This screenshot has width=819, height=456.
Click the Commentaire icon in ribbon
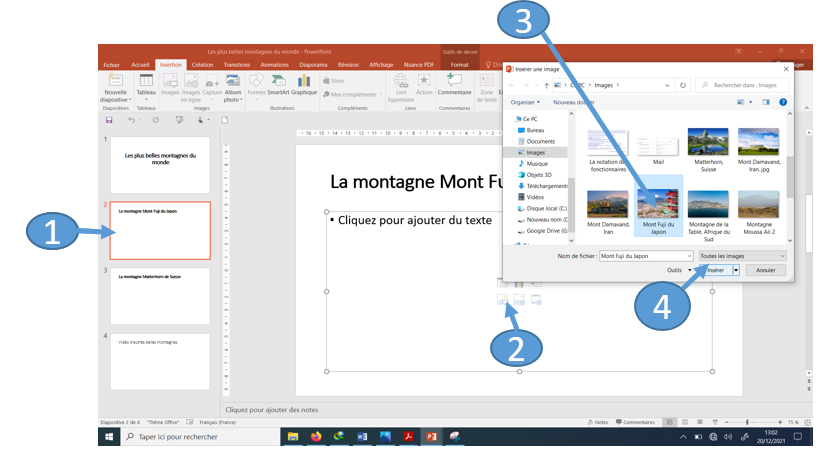(x=454, y=81)
